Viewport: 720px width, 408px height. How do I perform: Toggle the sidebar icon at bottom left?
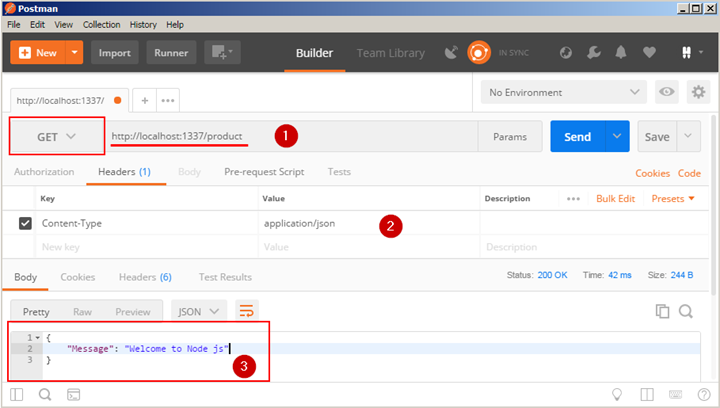(x=17, y=395)
